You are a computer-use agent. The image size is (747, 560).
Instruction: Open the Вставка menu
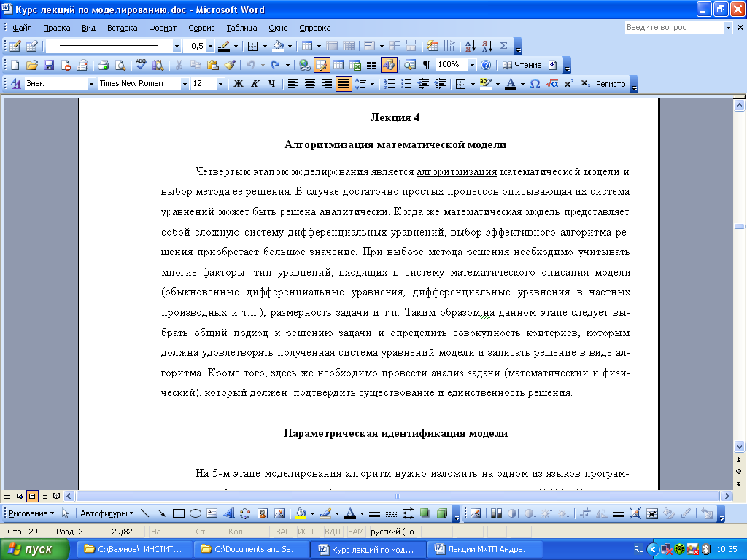tap(122, 28)
